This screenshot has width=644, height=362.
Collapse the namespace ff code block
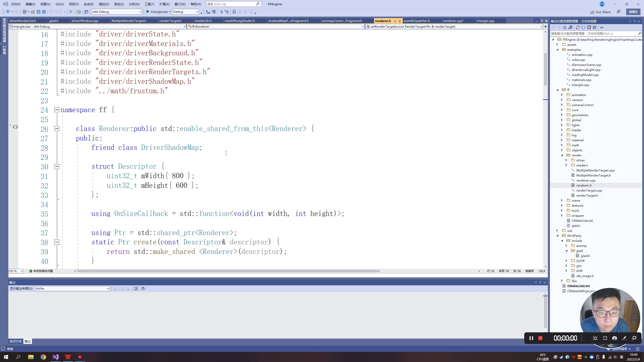pyautogui.click(x=57, y=110)
